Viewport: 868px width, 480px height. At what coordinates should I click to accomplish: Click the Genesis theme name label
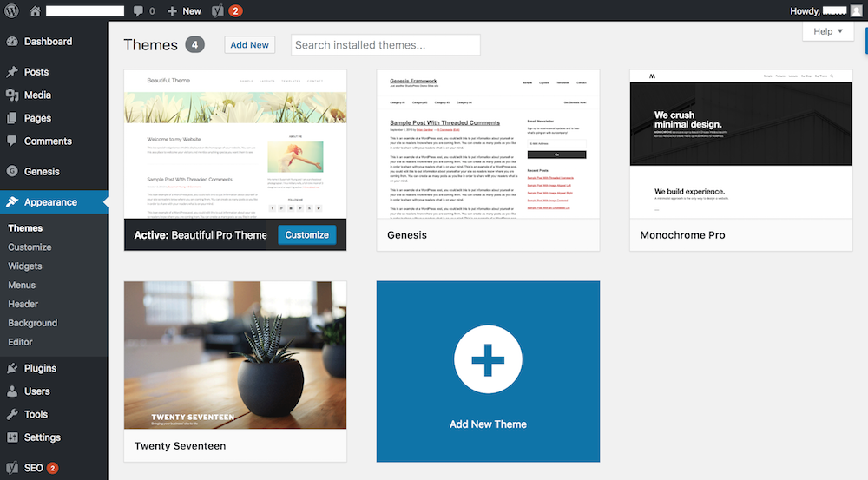(x=407, y=234)
